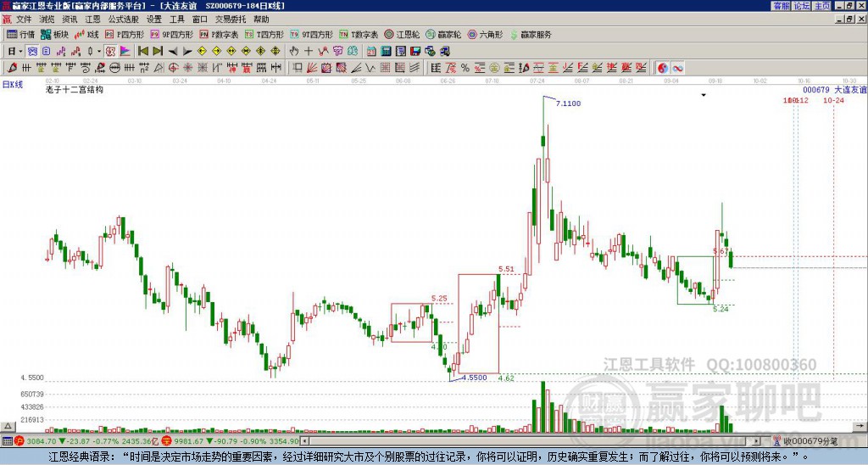Open the 9P四方形 tool

coord(171,34)
